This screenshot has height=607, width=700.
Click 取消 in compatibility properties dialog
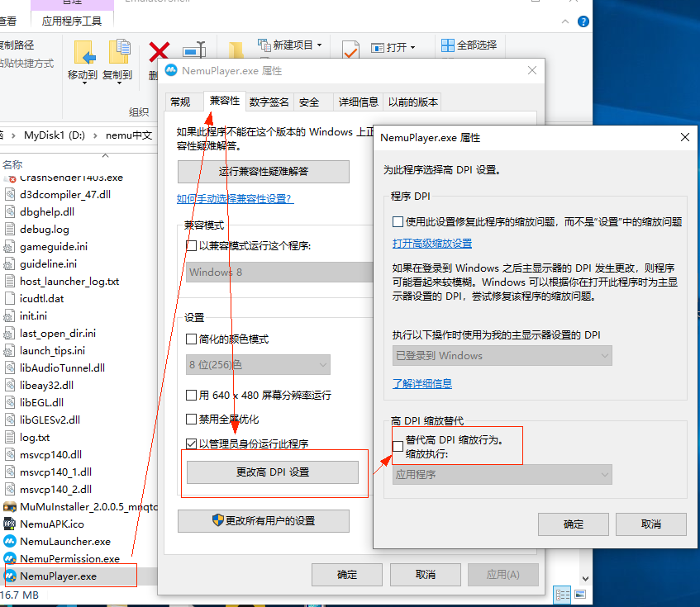pyautogui.click(x=426, y=575)
